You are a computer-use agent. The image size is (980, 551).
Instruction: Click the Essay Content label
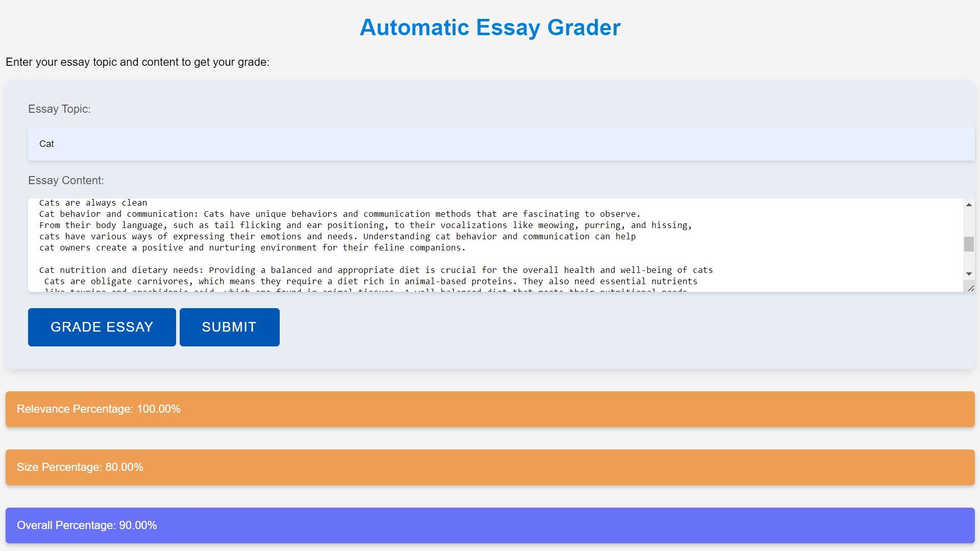(x=66, y=181)
